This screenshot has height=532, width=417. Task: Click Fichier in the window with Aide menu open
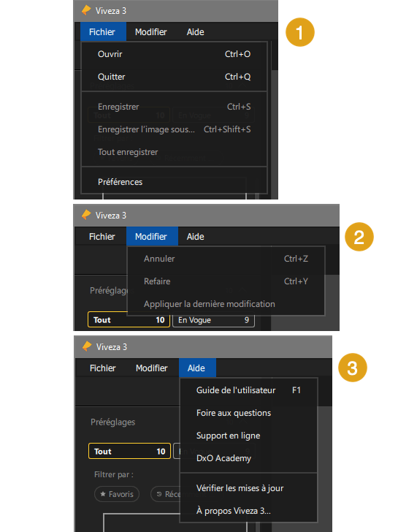(102, 368)
